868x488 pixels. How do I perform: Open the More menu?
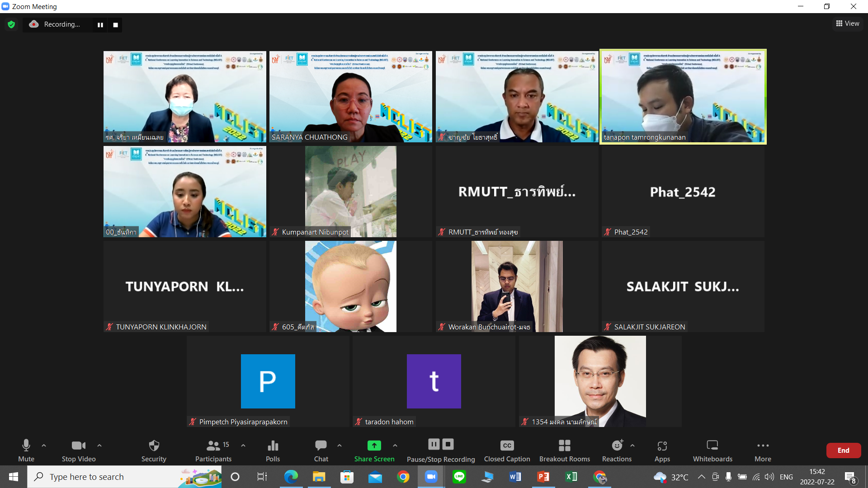point(763,450)
